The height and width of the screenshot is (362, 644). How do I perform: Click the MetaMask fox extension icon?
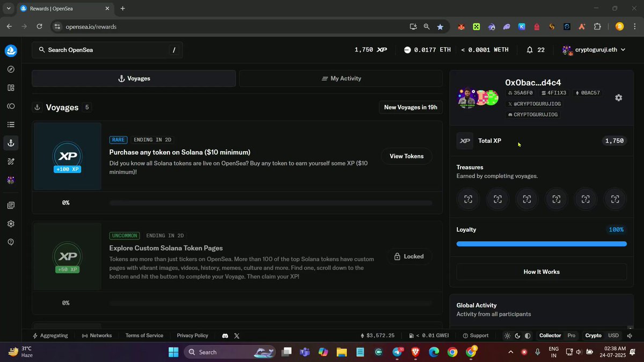coord(461,26)
